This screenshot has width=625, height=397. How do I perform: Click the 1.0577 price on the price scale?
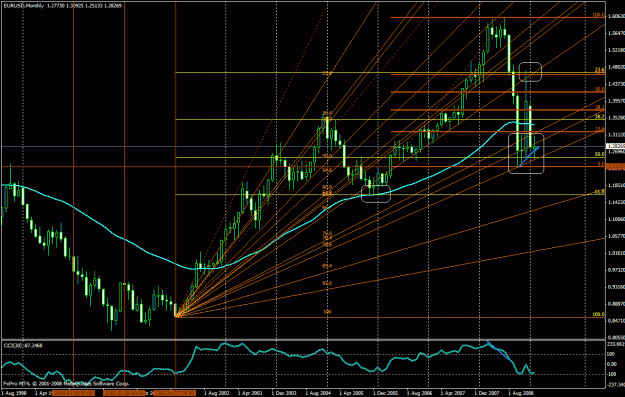click(616, 236)
